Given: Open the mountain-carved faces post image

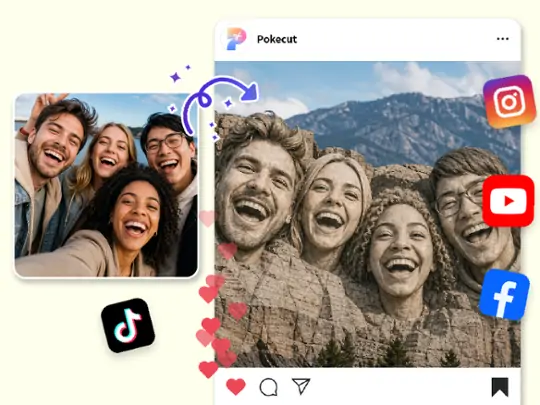Looking at the screenshot, I should point(367,214).
